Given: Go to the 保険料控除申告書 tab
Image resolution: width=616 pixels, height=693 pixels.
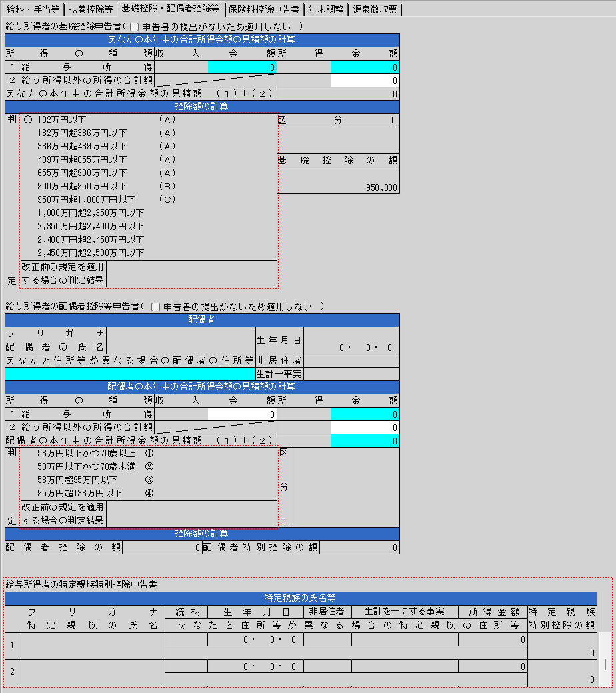Looking at the screenshot, I should pyautogui.click(x=264, y=9).
